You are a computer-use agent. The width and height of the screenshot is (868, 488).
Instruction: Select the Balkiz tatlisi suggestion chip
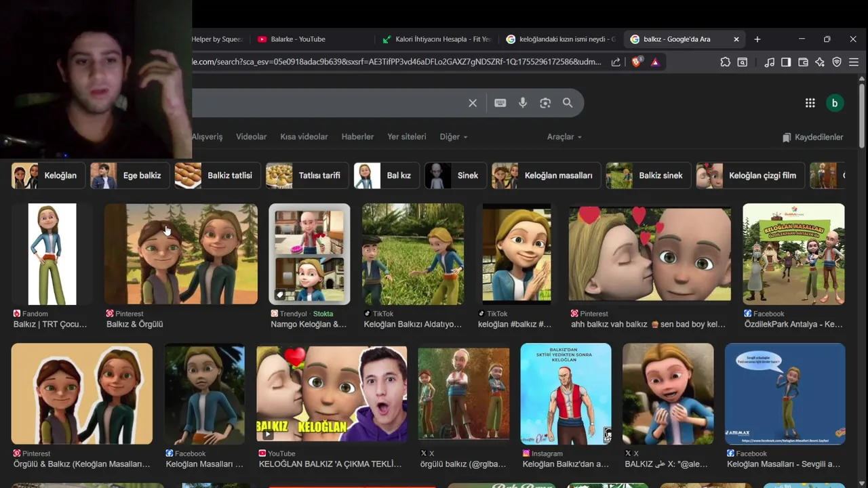point(217,176)
